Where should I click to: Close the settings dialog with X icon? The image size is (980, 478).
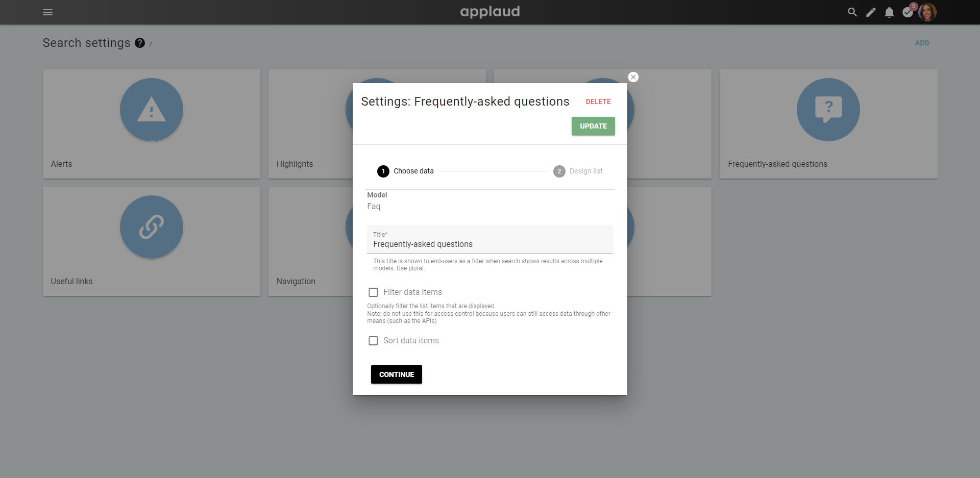tap(633, 77)
